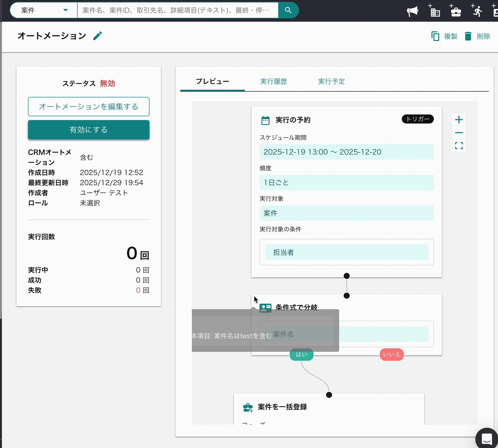Select the プレビュー tab
The height and width of the screenshot is (448, 498).
tap(212, 81)
